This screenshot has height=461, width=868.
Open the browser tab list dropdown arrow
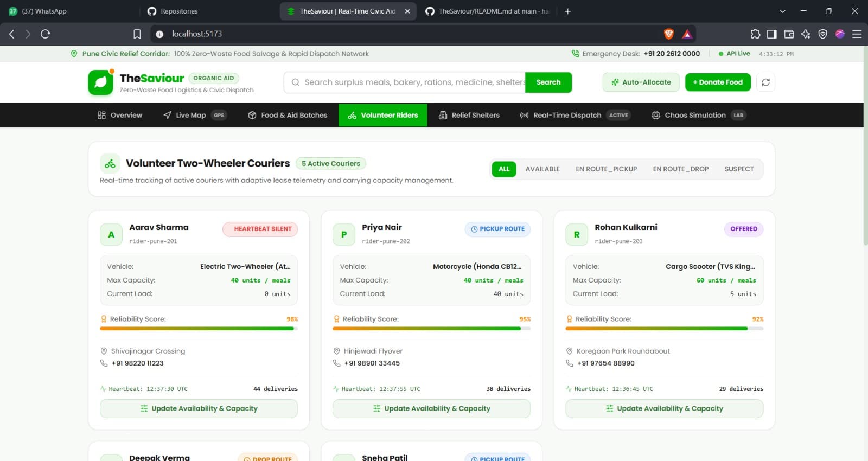782,11
